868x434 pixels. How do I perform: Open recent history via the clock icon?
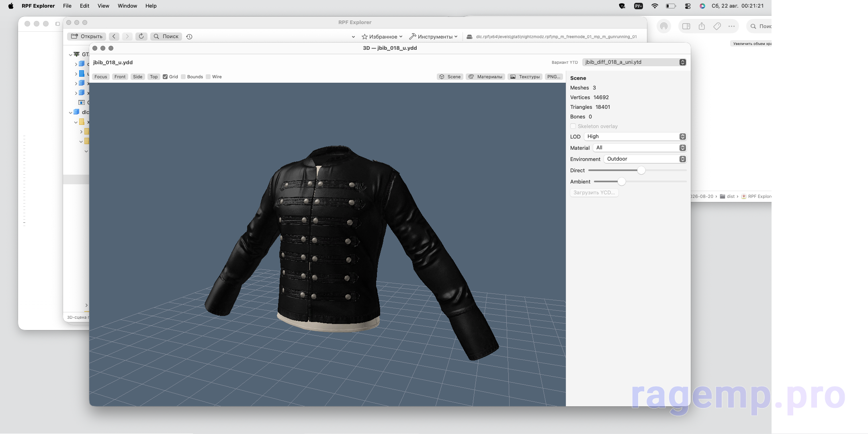click(x=189, y=37)
